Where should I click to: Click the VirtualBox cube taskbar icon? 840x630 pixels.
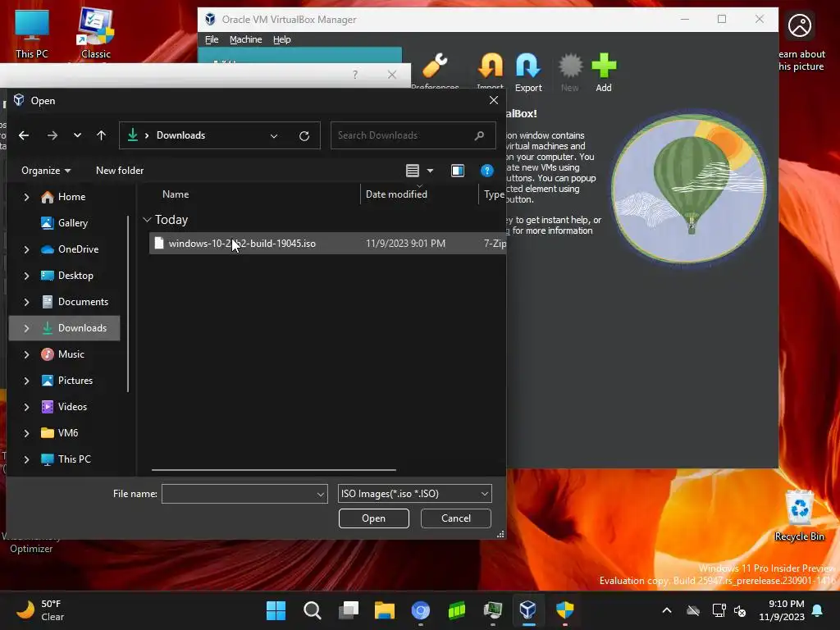[x=528, y=610]
